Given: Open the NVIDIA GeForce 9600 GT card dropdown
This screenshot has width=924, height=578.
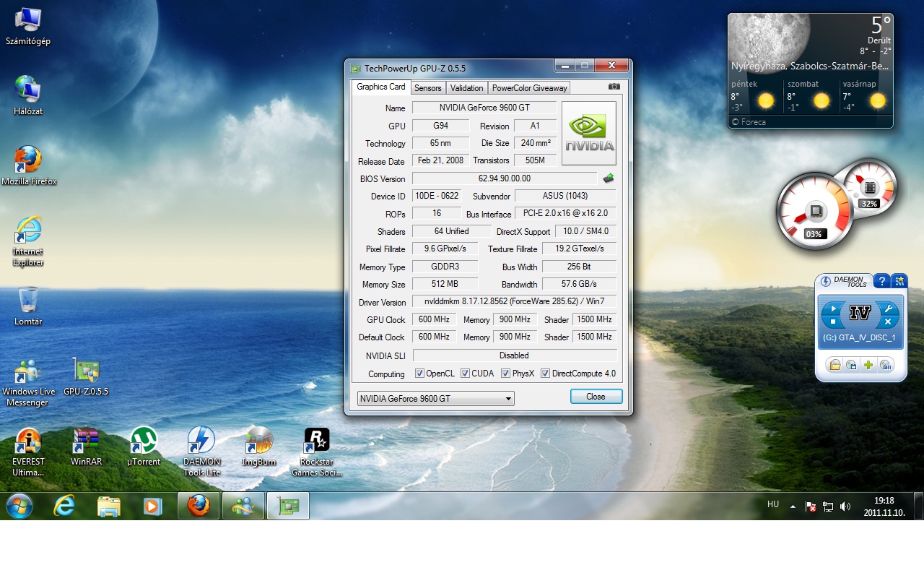Looking at the screenshot, I should point(436,398).
